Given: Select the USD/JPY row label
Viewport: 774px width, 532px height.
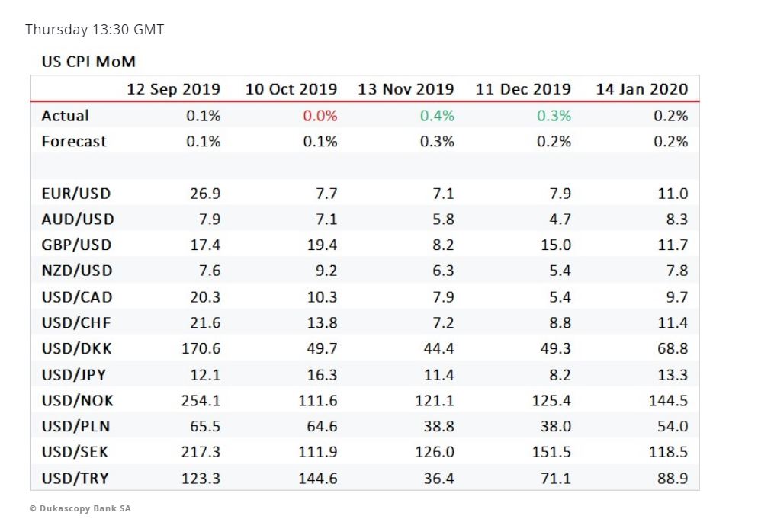Looking at the screenshot, I should pos(75,375).
